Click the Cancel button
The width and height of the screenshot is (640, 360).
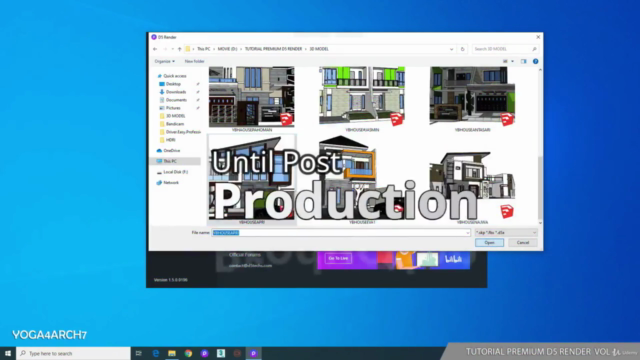523,242
